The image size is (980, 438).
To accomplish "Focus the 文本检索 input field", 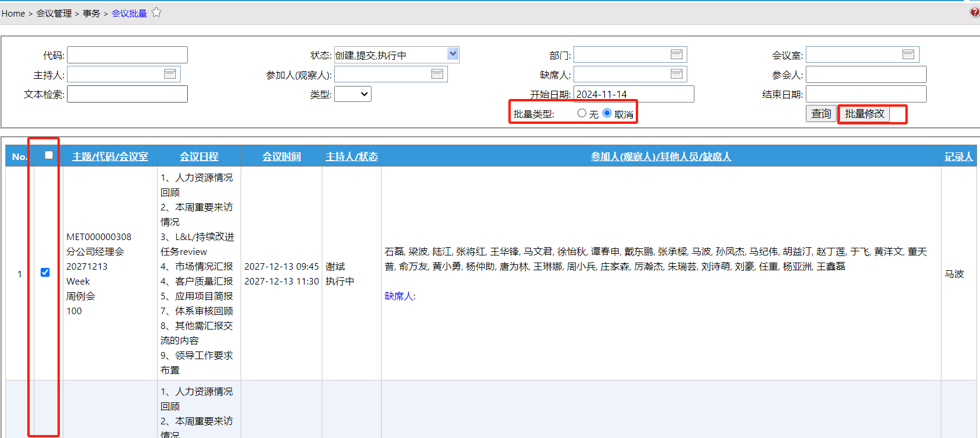I will [x=127, y=94].
